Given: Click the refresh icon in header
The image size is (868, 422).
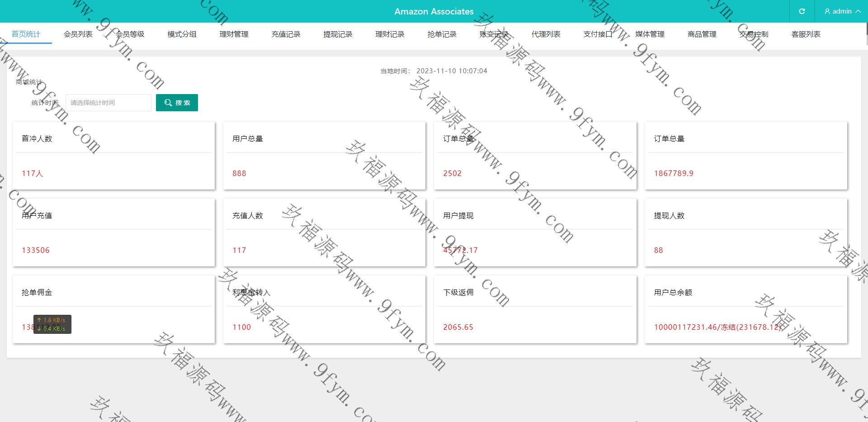Looking at the screenshot, I should (802, 11).
